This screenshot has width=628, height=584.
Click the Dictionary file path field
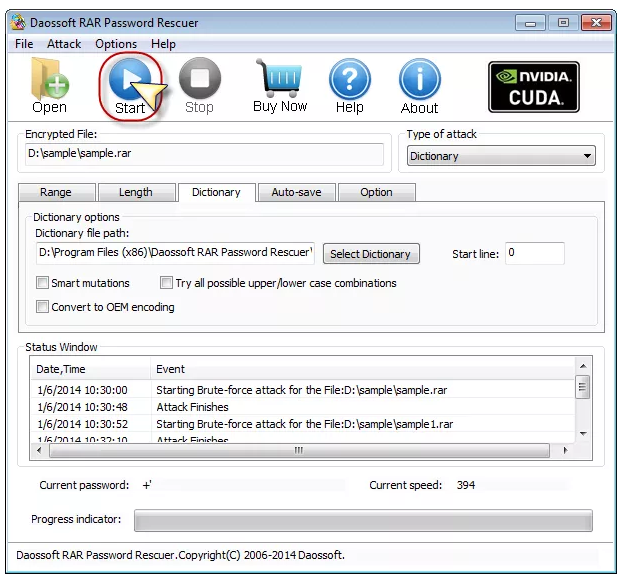point(175,253)
